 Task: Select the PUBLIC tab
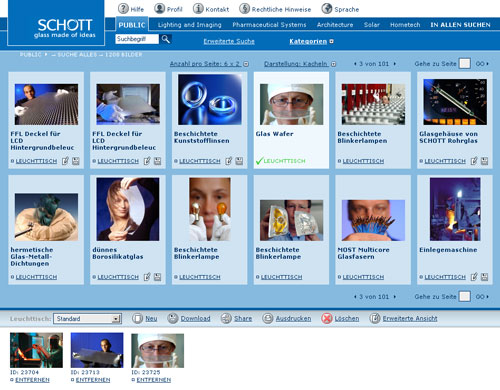132,24
